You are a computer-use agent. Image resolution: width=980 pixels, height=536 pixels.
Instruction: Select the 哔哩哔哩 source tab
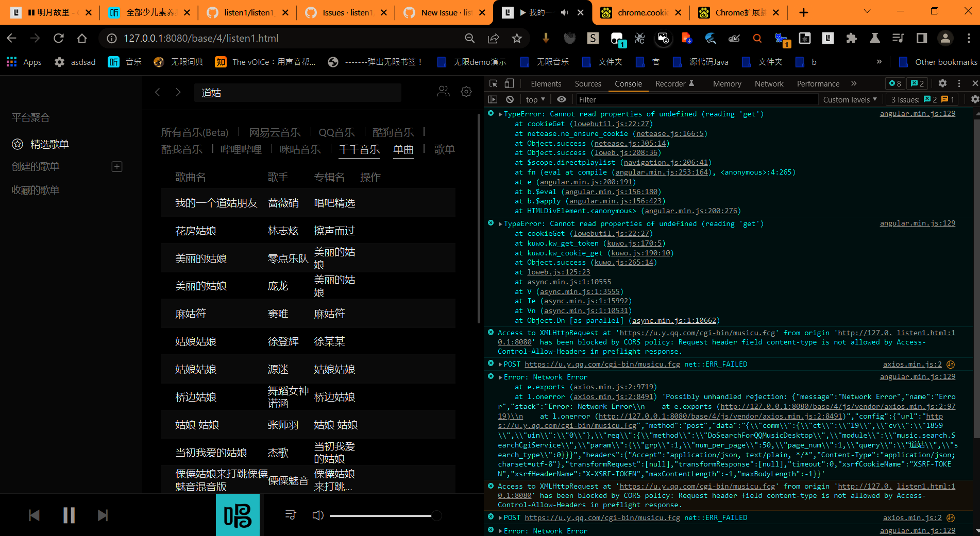tap(241, 150)
